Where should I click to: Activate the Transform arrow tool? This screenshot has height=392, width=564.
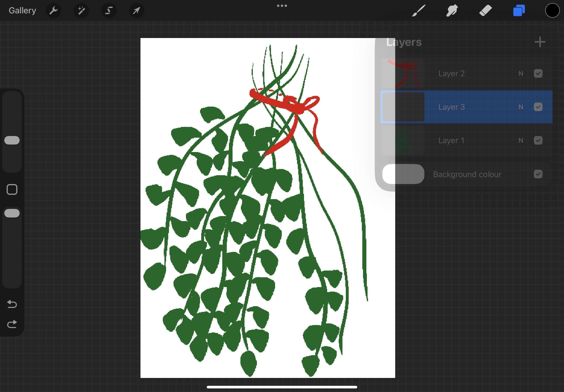coord(136,11)
